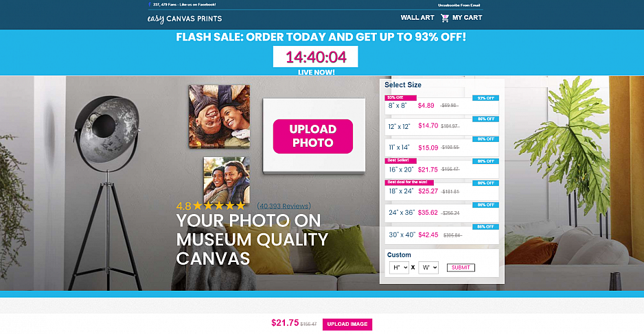
Task: Click the Facebook icon in the top bar
Action: pyautogui.click(x=150, y=5)
